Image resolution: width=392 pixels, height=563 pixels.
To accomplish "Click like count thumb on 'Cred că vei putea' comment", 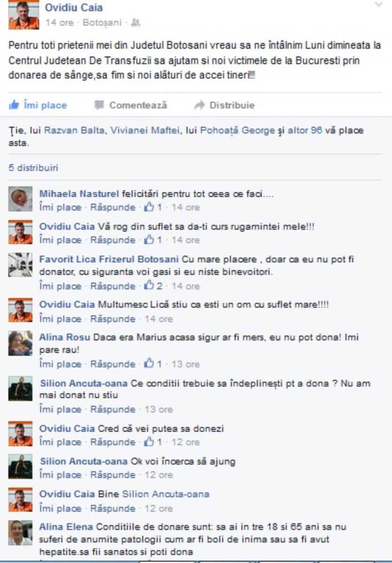I will point(149,441).
